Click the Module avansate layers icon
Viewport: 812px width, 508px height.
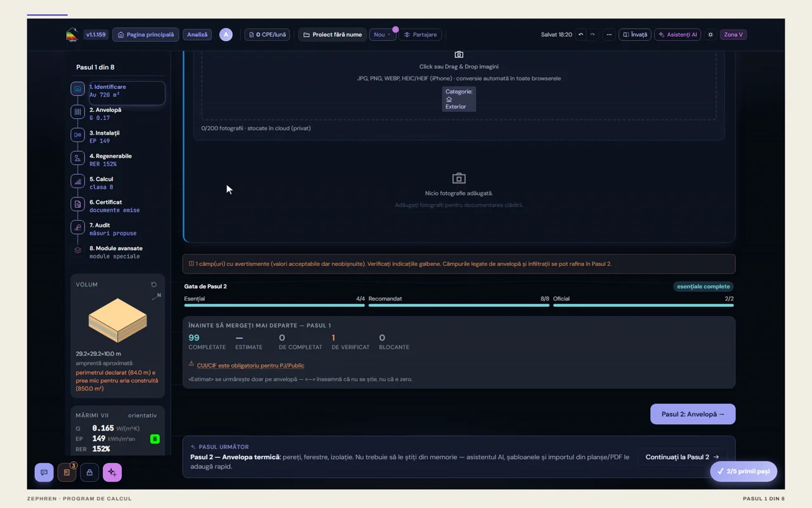coord(77,250)
